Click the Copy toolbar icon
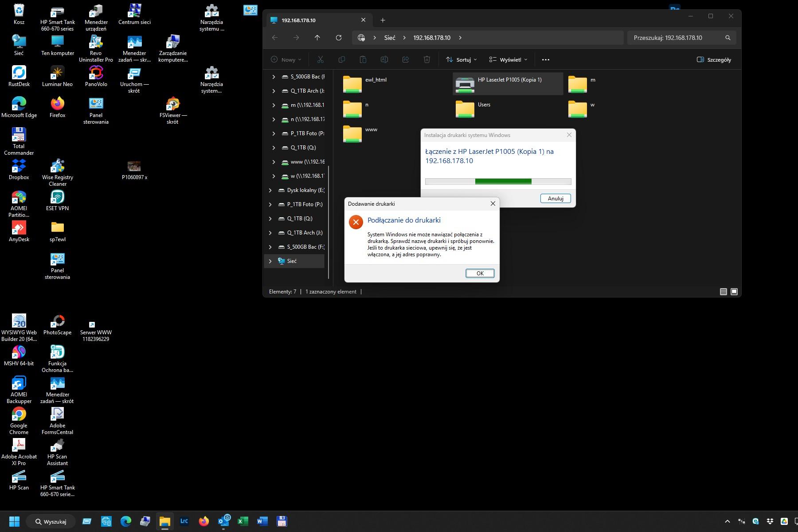 (x=341, y=59)
